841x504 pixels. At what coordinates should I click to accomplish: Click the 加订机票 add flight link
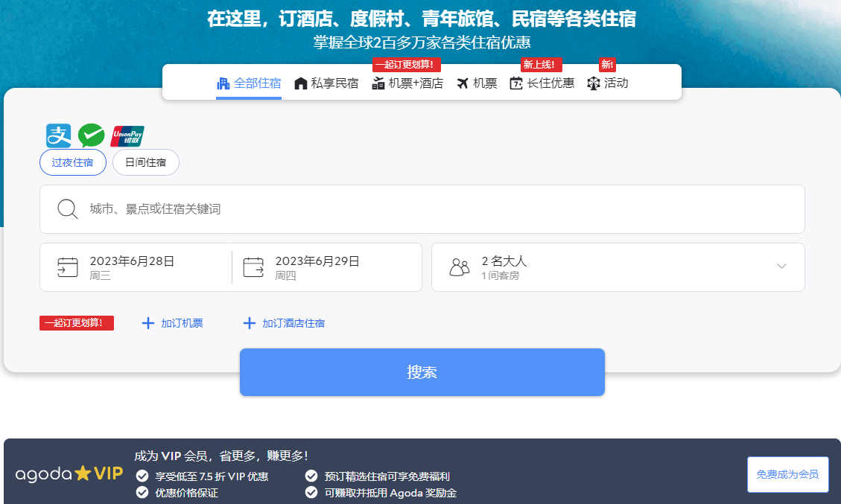(x=173, y=323)
